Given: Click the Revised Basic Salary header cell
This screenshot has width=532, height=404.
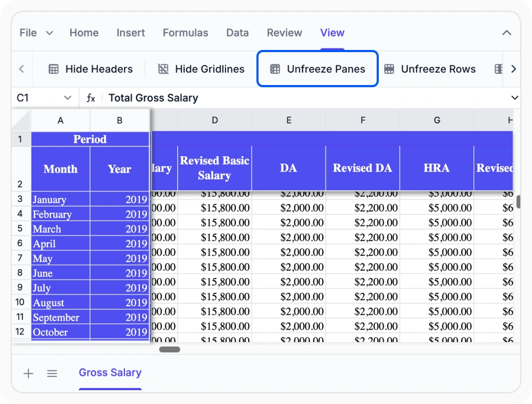Looking at the screenshot, I should click(x=215, y=168).
